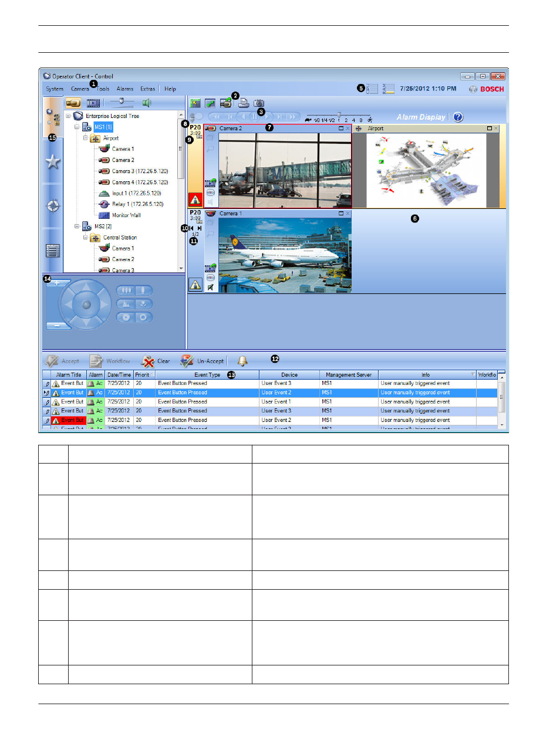Click the Workflow button
Image resolution: width=560 pixels, height=747 pixels.
pos(110,361)
